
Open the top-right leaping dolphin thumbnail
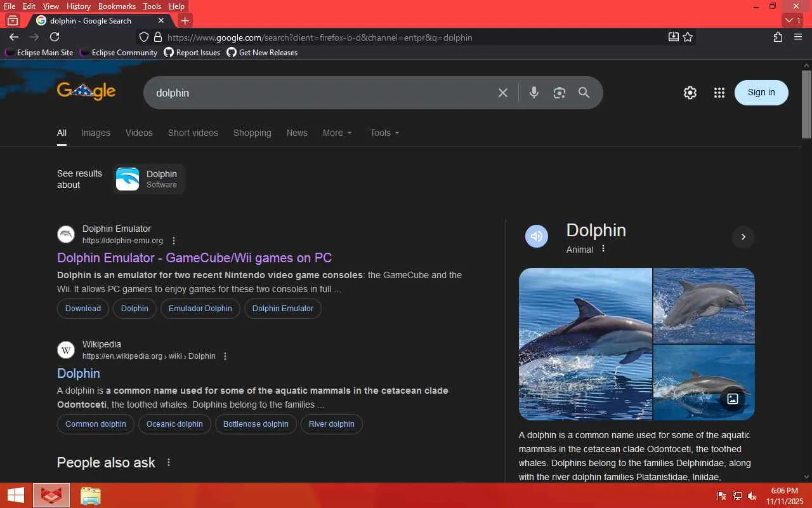[x=704, y=305]
